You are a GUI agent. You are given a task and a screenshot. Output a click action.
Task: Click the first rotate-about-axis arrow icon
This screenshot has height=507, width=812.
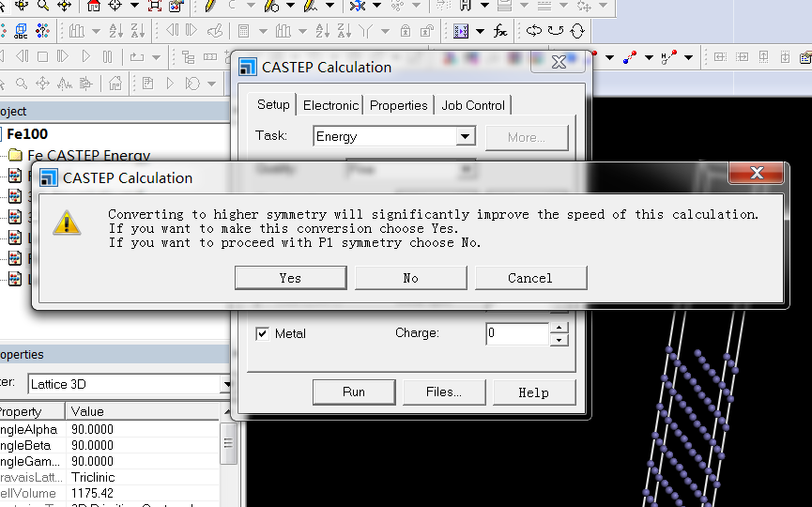(534, 31)
